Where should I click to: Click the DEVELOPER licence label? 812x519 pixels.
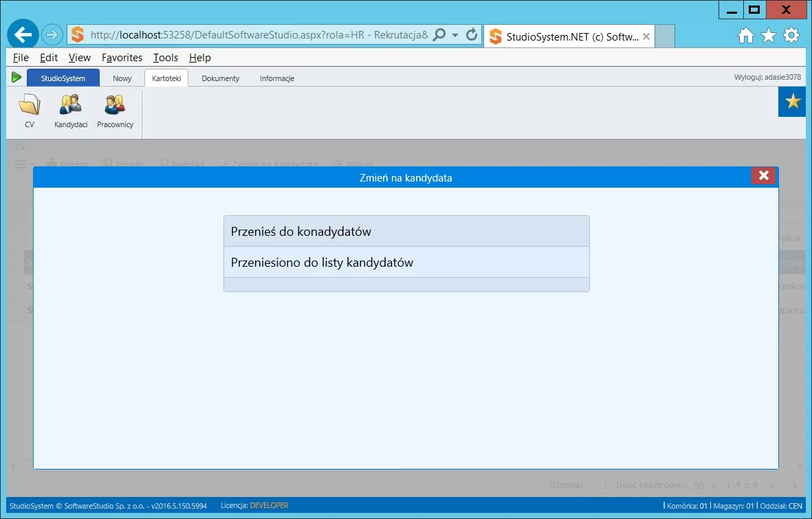pyautogui.click(x=270, y=505)
